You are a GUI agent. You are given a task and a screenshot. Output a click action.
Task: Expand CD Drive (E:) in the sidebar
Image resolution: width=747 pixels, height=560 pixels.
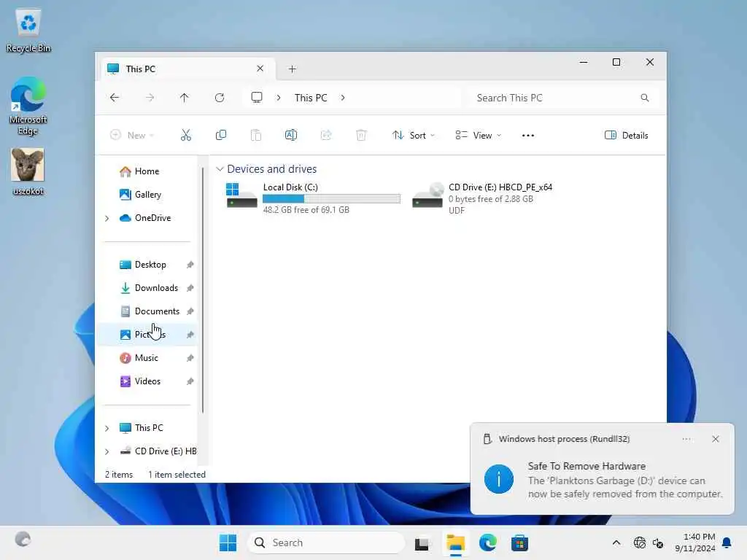tap(107, 451)
